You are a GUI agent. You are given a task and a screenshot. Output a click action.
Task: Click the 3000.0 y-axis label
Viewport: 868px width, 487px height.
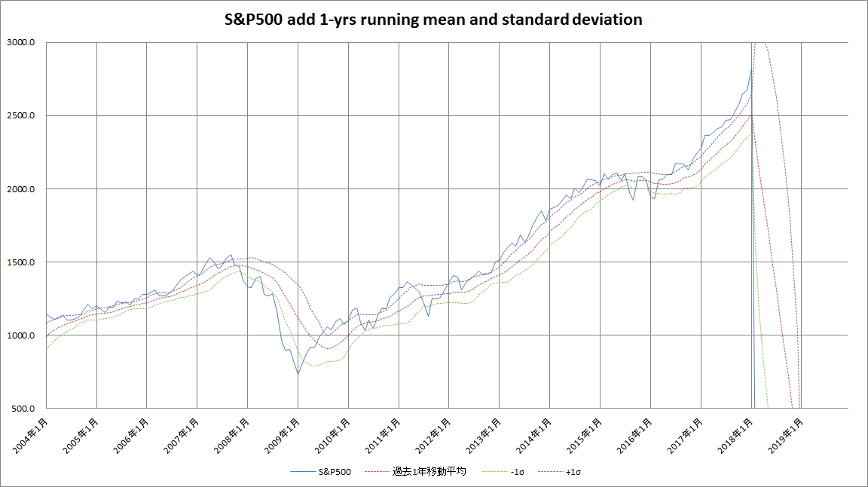[x=21, y=43]
